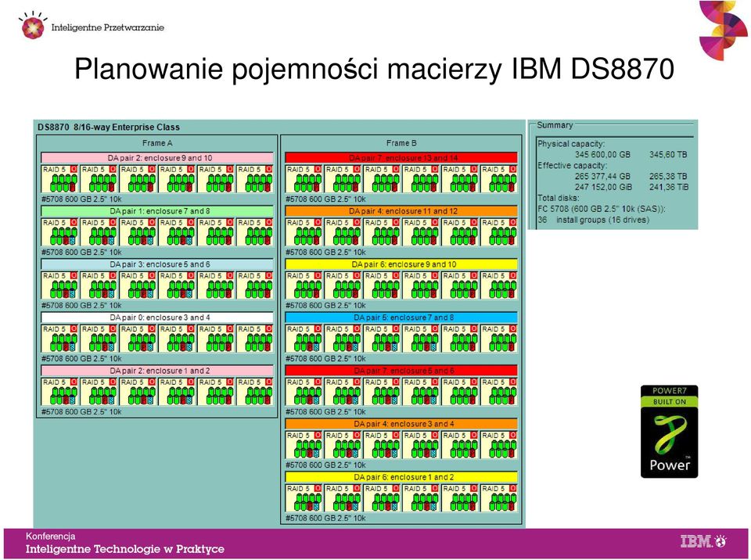Click the Effective capacity: label
This screenshot has width=751, height=560.
(573, 166)
